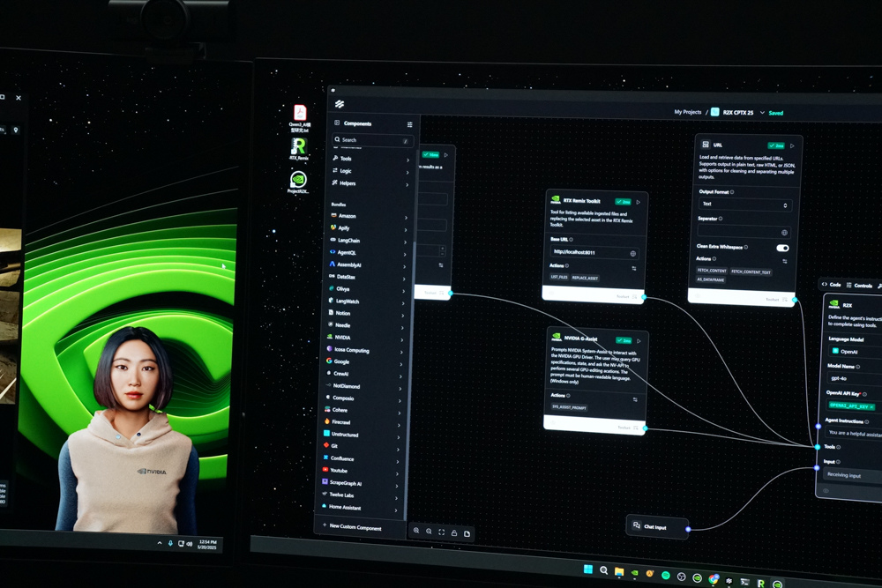Screen dimensions: 882x588
Task: Go to My Projects breadcrumb link
Action: [x=687, y=112]
